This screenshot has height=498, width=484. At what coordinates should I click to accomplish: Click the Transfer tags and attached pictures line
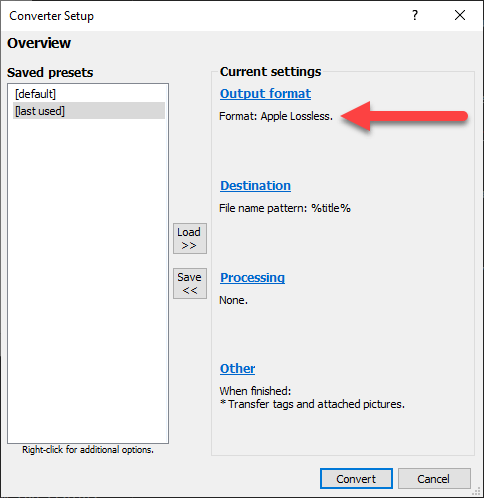312,404
